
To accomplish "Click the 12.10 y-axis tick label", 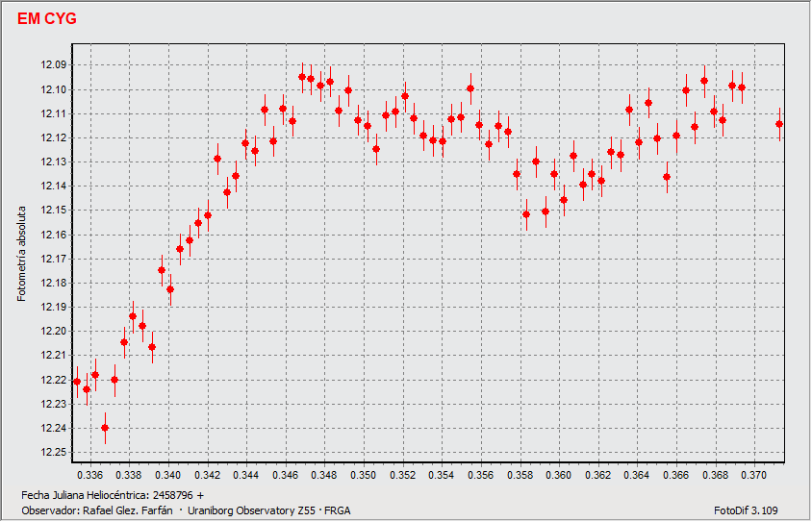I will pyautogui.click(x=53, y=89).
